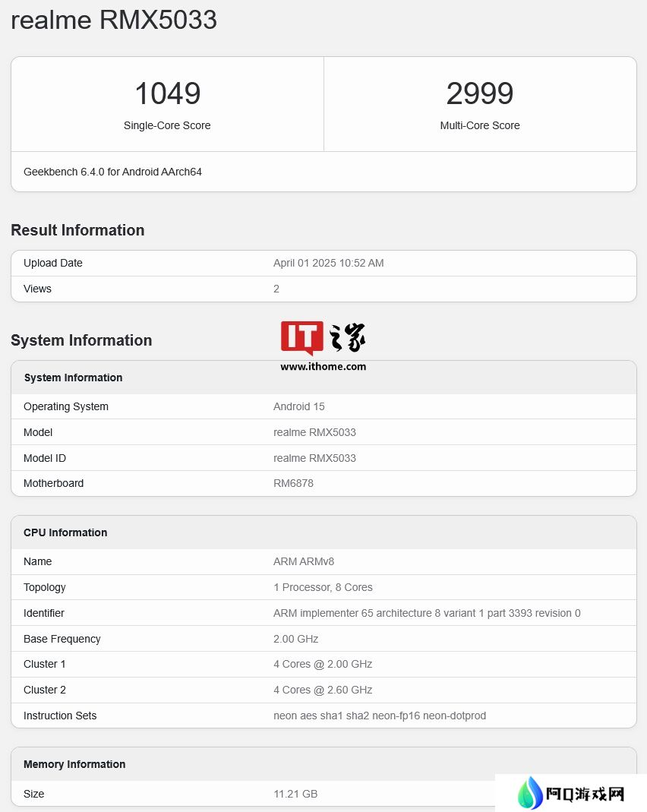The height and width of the screenshot is (812, 647).
Task: Select realme RMX5033 in Model ID row
Action: tap(314, 458)
